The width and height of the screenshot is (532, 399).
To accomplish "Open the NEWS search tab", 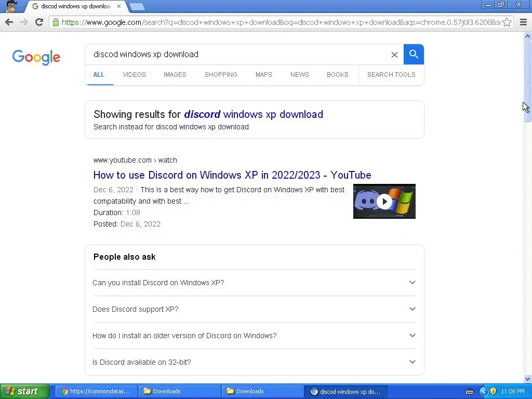I will click(x=300, y=75).
